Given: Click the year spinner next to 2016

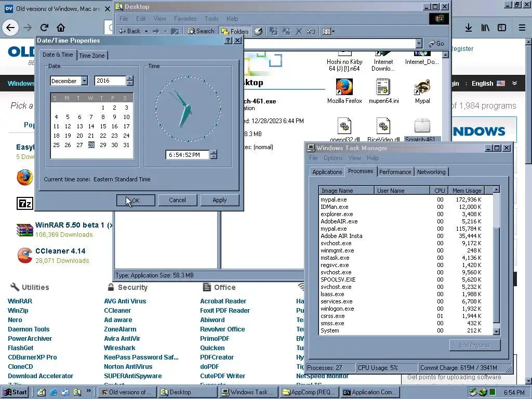Looking at the screenshot, I should point(129,81).
